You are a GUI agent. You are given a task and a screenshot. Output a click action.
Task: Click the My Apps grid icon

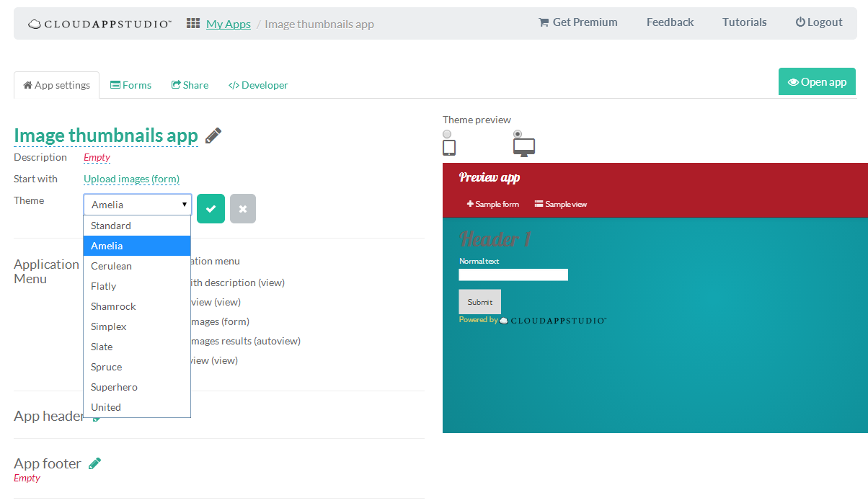pyautogui.click(x=193, y=22)
